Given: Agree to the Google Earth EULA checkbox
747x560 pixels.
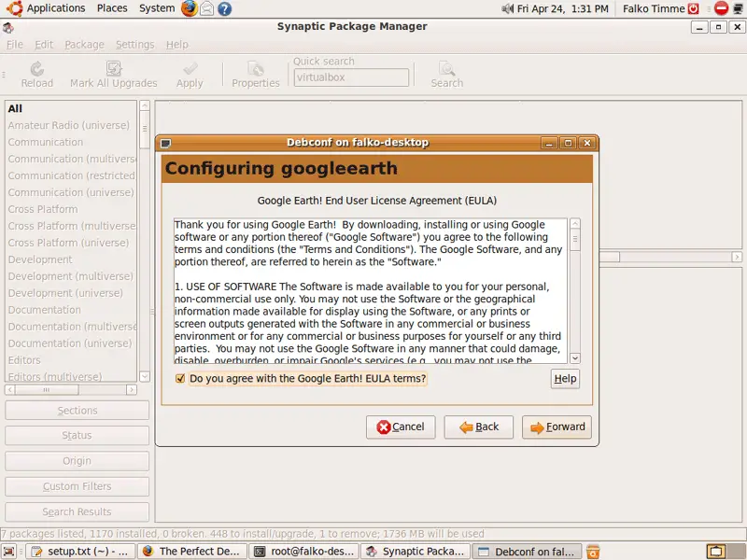Looking at the screenshot, I should click(x=180, y=379).
